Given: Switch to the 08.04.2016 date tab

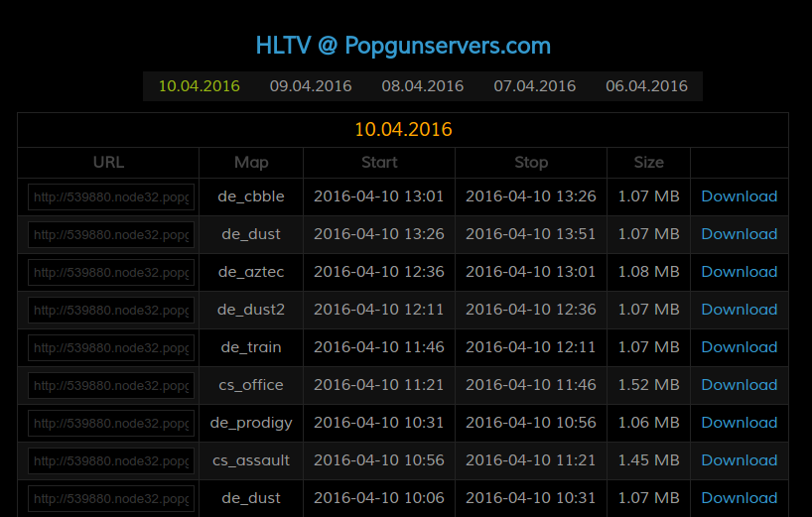Looking at the screenshot, I should pyautogui.click(x=423, y=86).
